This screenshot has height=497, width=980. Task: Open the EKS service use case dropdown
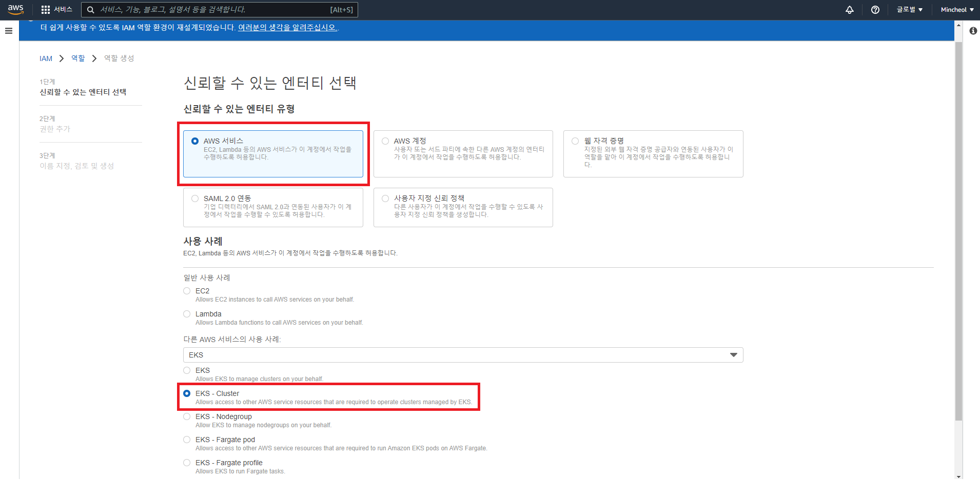(x=463, y=355)
